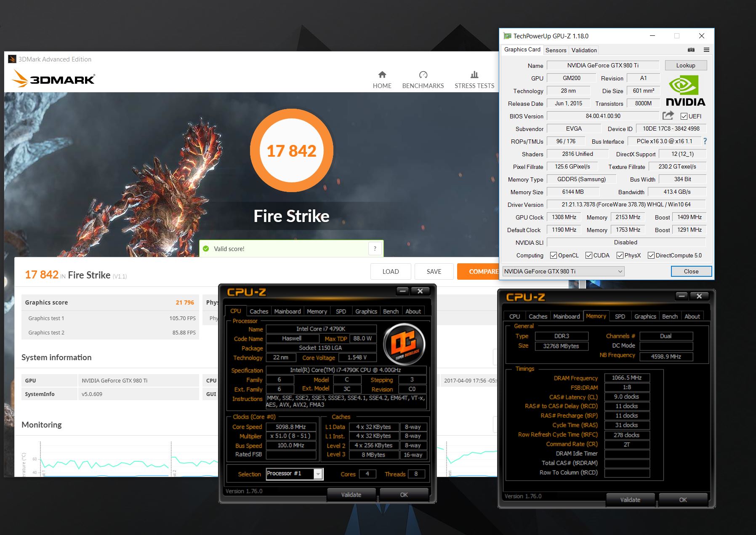Toggle CUDA checkbox
This screenshot has width=756, height=535.
pos(589,255)
